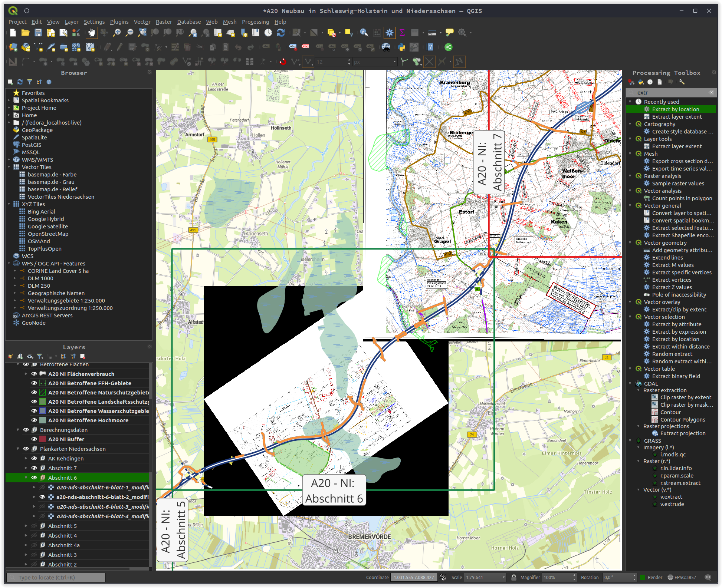722x588 pixels.
Task: Open the Vector menu
Action: click(x=142, y=22)
